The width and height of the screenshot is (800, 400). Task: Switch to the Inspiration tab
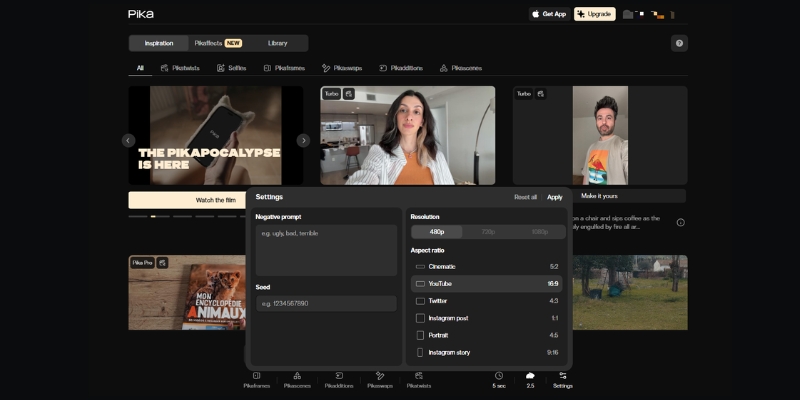[x=159, y=43]
